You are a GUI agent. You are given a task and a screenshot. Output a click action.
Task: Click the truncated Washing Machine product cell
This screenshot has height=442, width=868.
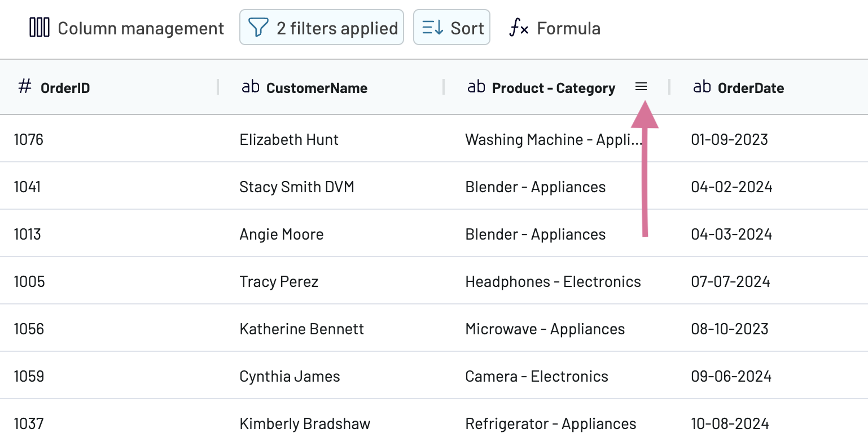pos(554,139)
